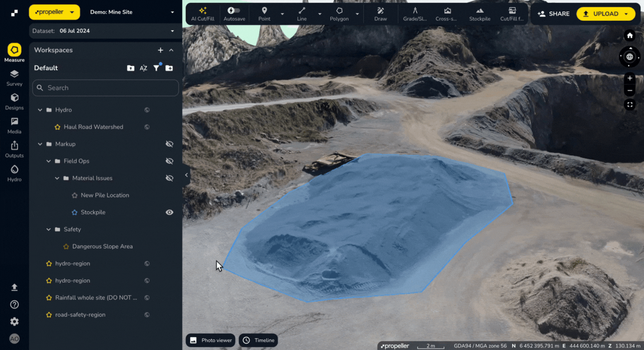The image size is (644, 350).
Task: Select the AI Cut/Fill tool
Action: [203, 14]
